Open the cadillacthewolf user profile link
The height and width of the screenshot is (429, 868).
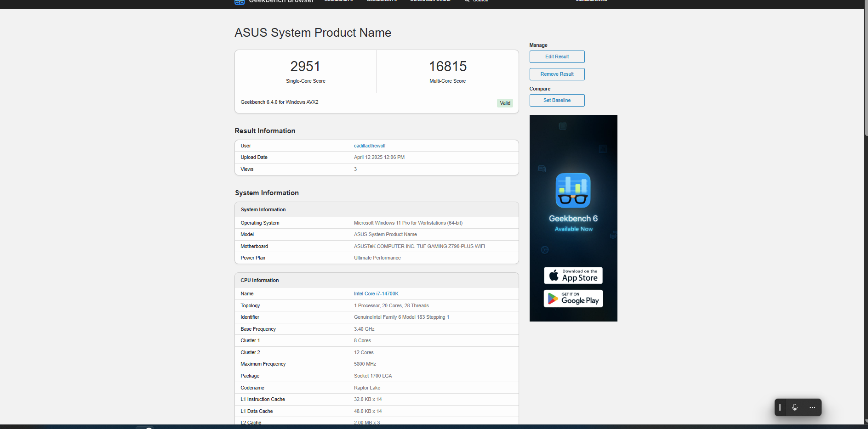click(370, 146)
